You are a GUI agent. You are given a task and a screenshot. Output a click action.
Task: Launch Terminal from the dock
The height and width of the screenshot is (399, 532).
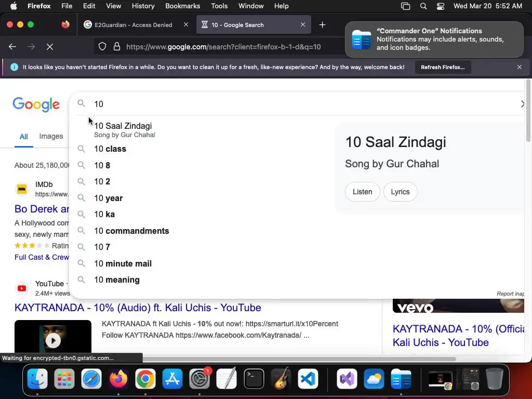point(254,379)
